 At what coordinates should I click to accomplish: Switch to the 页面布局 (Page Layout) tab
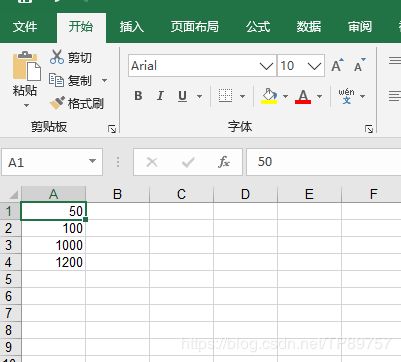pos(195,27)
